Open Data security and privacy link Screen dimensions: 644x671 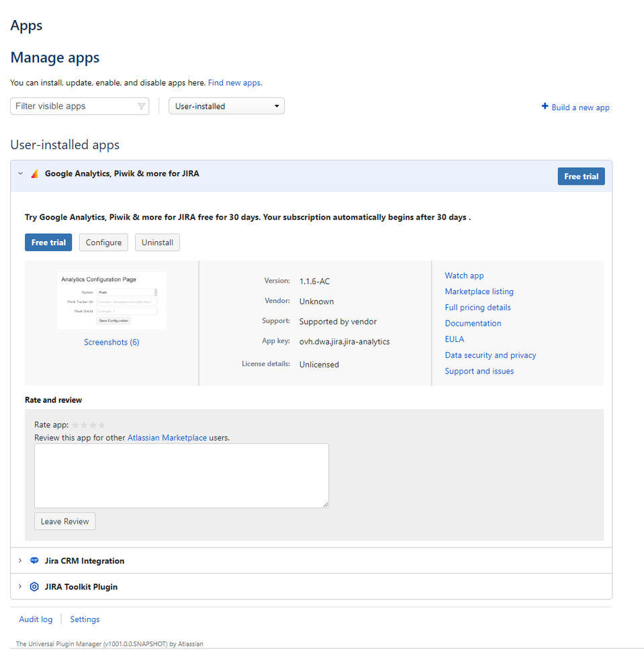490,355
